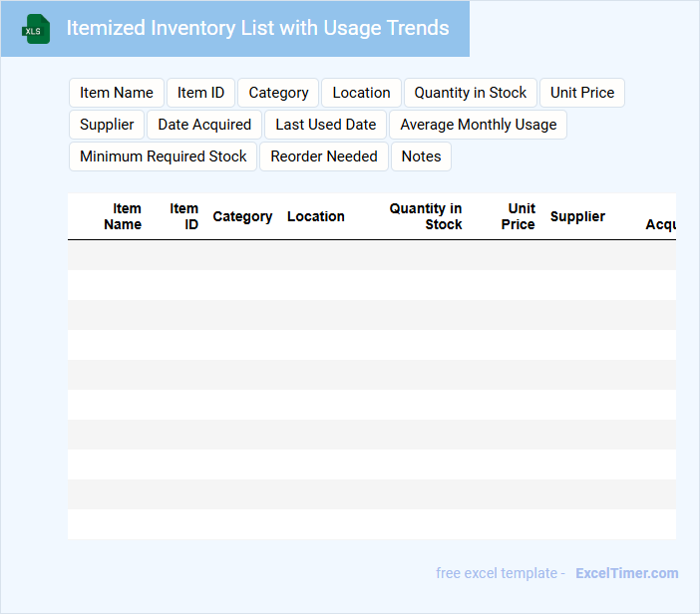Click the Supplier column header in table
Viewport: 700px width, 614px height.
pyautogui.click(x=577, y=216)
